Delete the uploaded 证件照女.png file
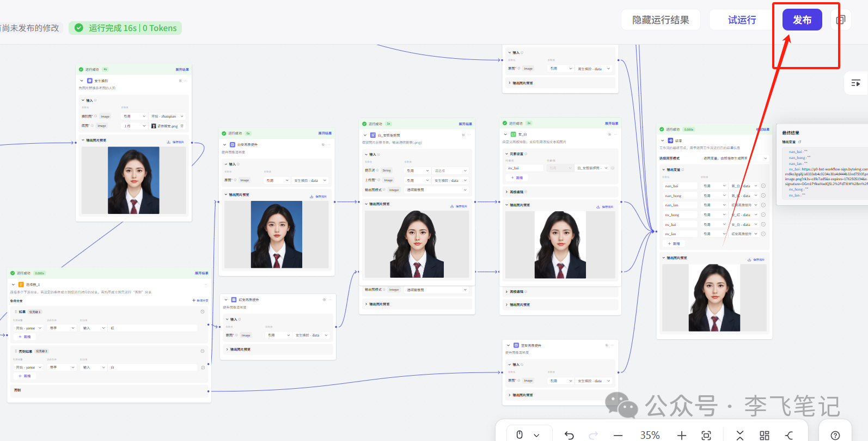The height and width of the screenshot is (441, 868). click(x=182, y=126)
